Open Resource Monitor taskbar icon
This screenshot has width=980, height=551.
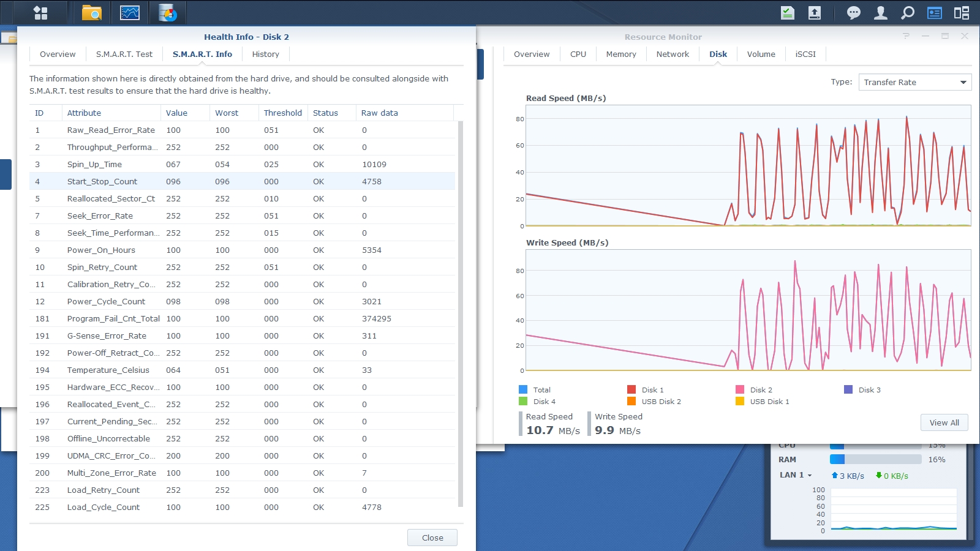[130, 12]
